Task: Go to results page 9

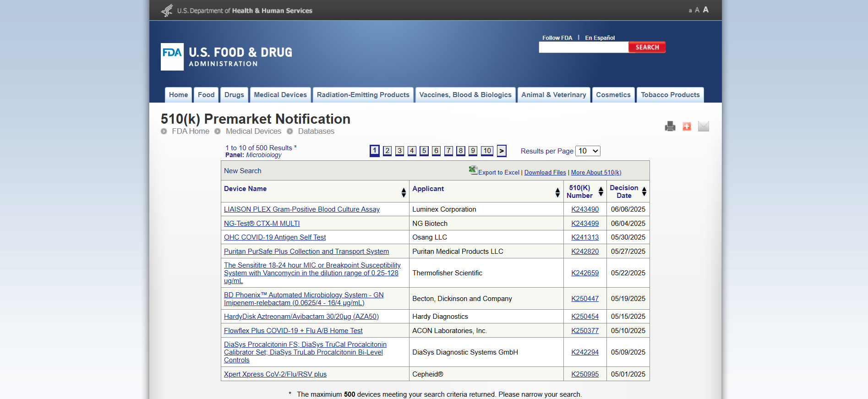Action: [473, 151]
